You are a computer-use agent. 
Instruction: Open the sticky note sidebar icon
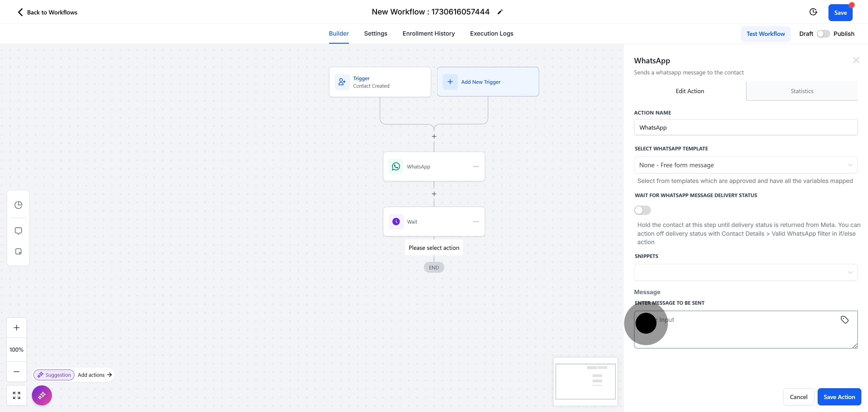[18, 252]
